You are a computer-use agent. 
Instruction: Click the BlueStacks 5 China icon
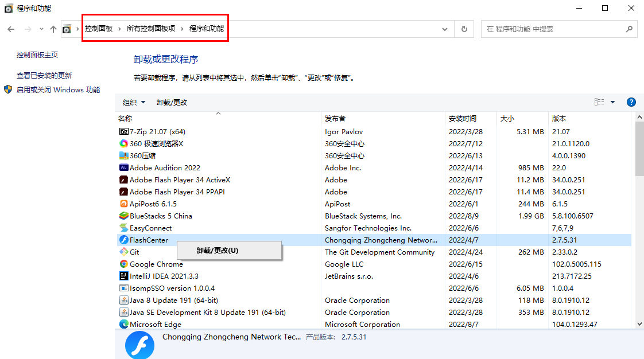[123, 216]
